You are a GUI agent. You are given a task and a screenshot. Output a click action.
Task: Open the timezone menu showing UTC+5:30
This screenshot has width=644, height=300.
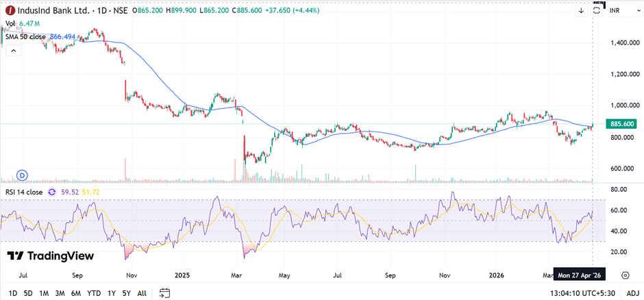[582, 293]
